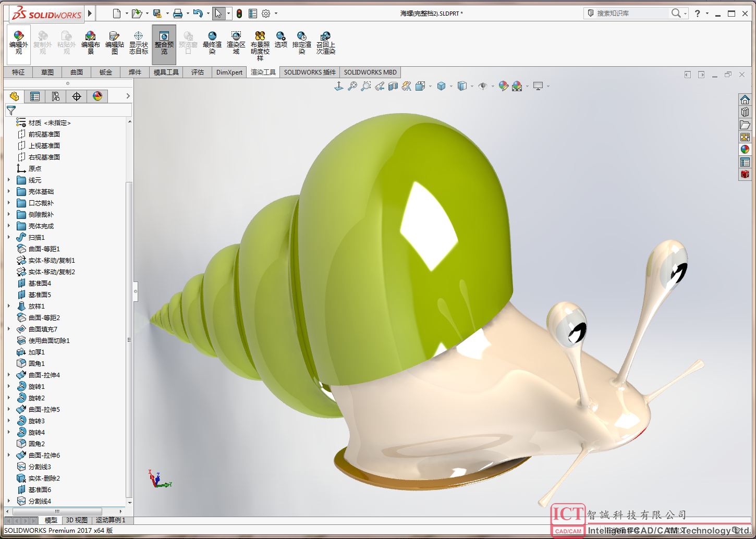756x539 pixels.
Task: Toggle 整合预览 integrated preview
Action: pos(164,44)
